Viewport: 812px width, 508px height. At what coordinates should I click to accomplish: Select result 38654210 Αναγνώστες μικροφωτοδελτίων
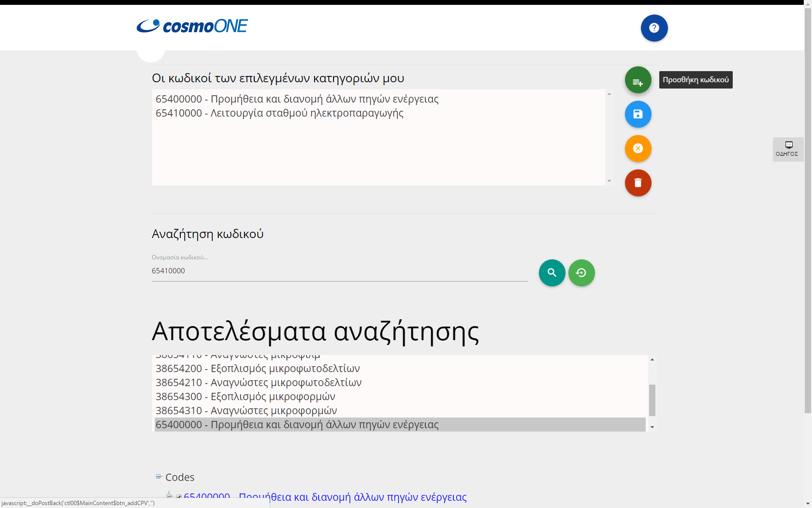tap(400, 383)
